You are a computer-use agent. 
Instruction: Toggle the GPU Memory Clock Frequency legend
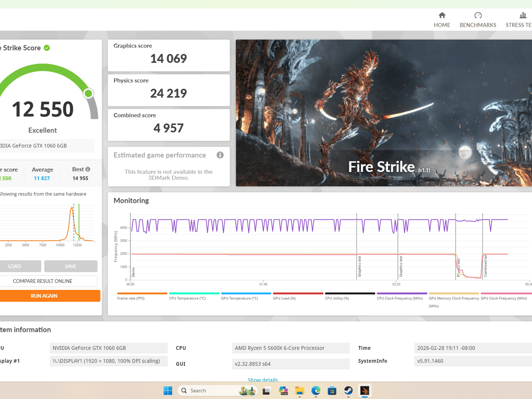pos(454,300)
